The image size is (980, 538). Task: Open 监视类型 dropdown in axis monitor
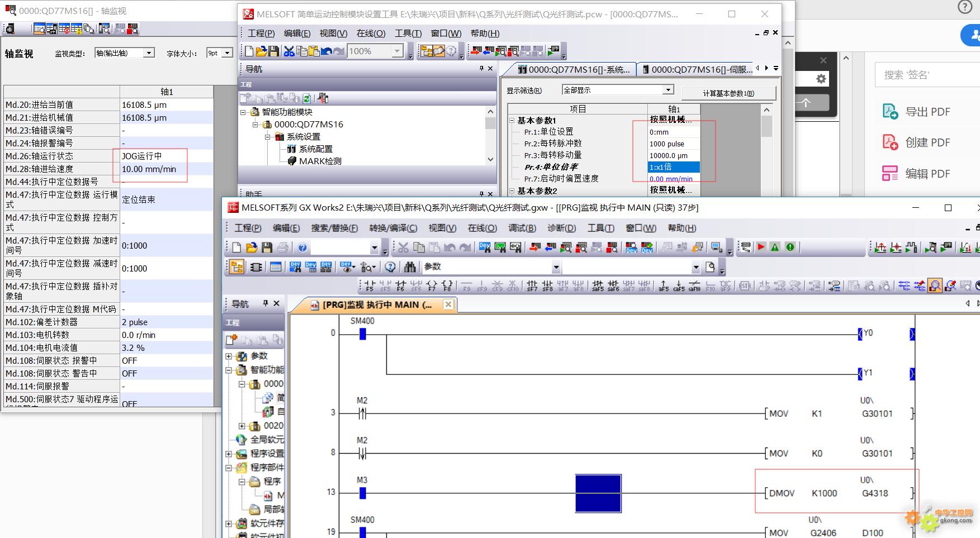pos(149,53)
